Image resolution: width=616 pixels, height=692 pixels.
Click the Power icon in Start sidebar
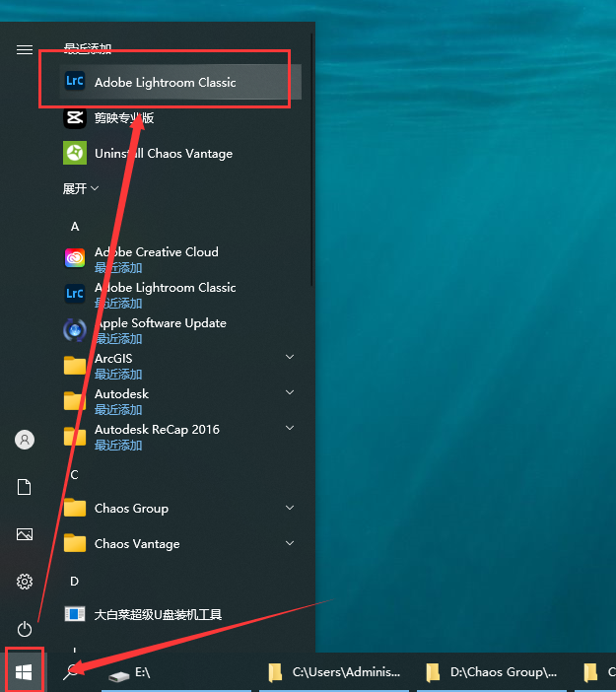[25, 629]
